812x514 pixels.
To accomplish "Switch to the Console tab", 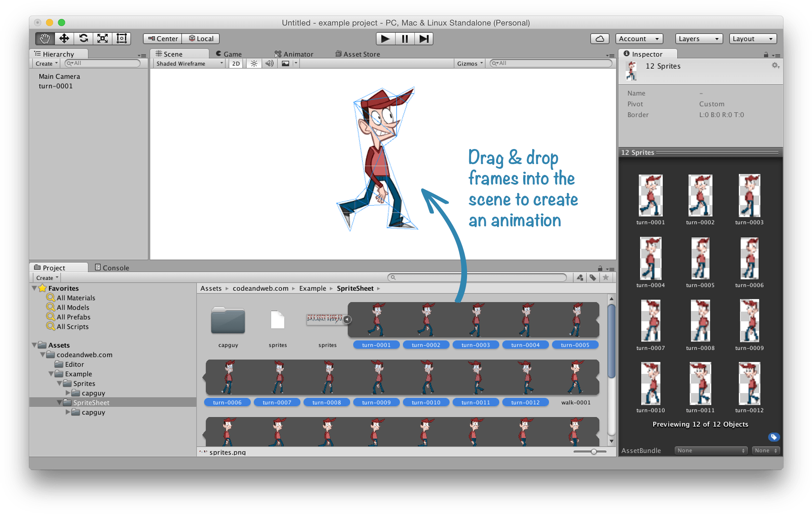I will pyautogui.click(x=112, y=268).
